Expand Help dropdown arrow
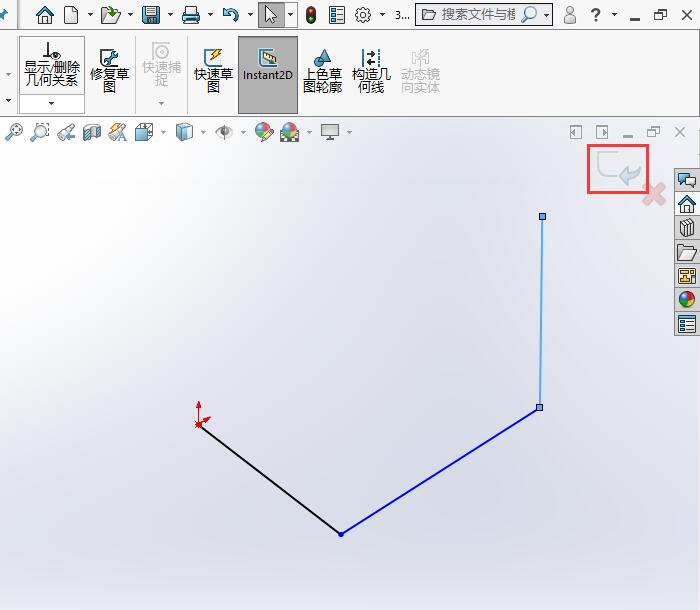This screenshot has width=700, height=610. coord(614,15)
